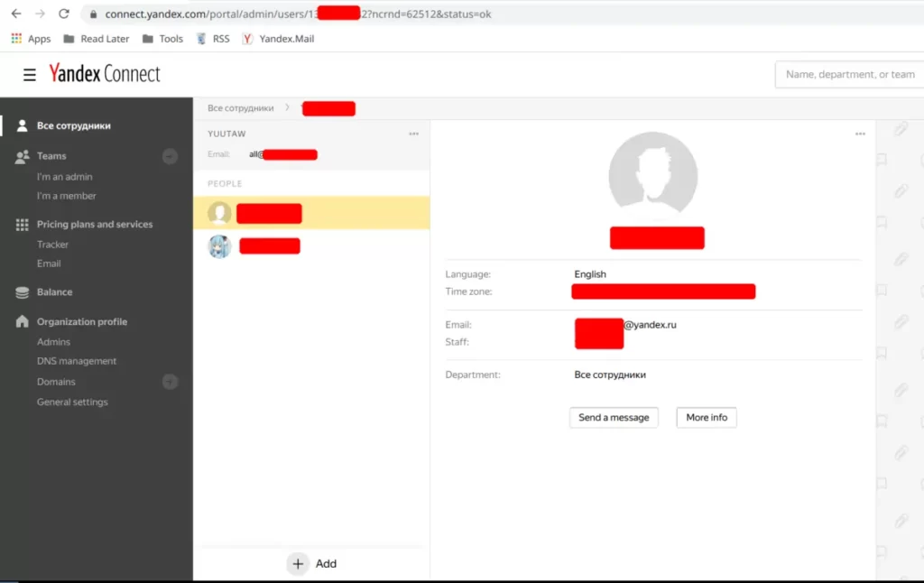Open Organization profile
The image size is (924, 583).
(x=82, y=322)
